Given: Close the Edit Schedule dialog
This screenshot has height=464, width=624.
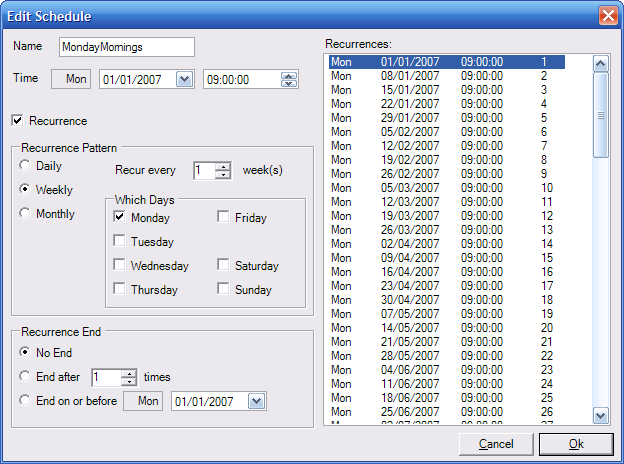Looking at the screenshot, I should click(x=607, y=15).
